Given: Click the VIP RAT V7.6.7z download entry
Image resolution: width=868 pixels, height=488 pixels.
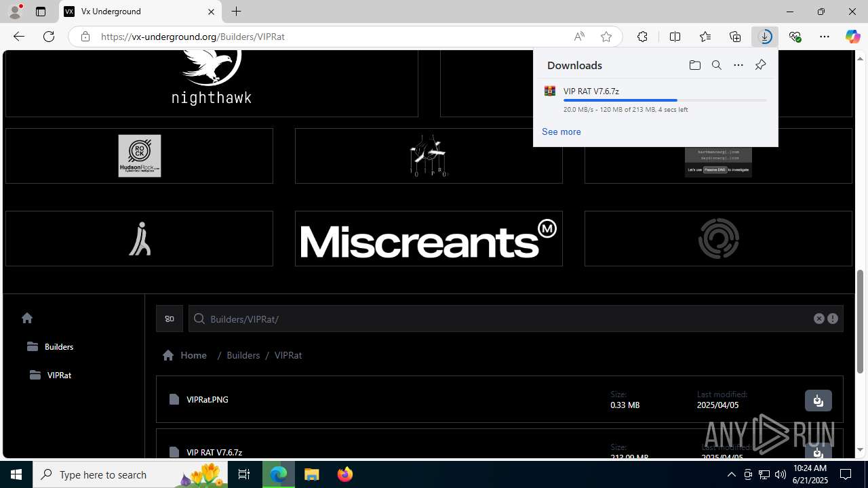Looking at the screenshot, I should point(656,100).
